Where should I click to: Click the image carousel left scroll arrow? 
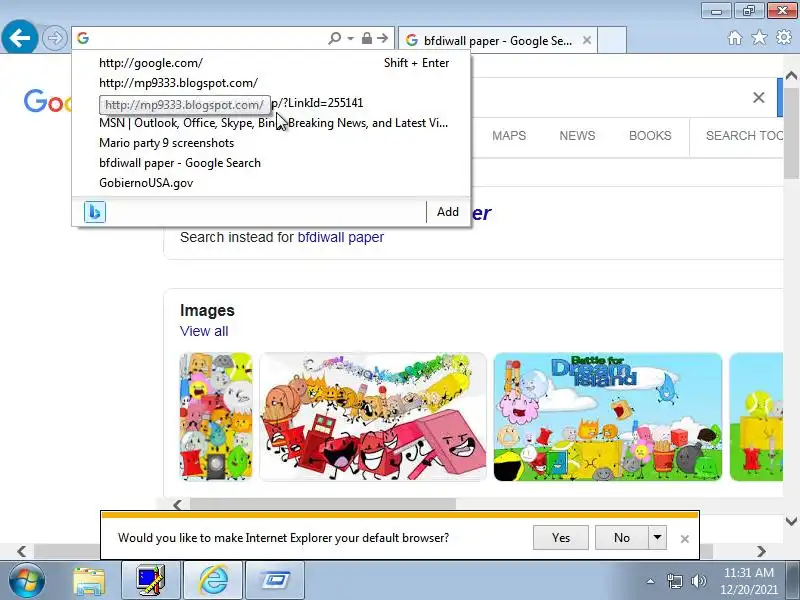177,505
